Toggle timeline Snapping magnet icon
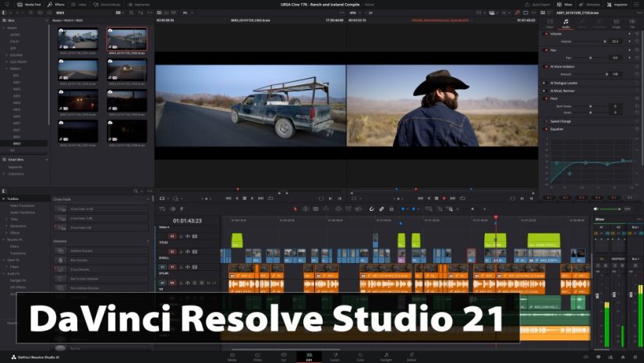Viewport: 644px width, 363px height. [x=371, y=209]
